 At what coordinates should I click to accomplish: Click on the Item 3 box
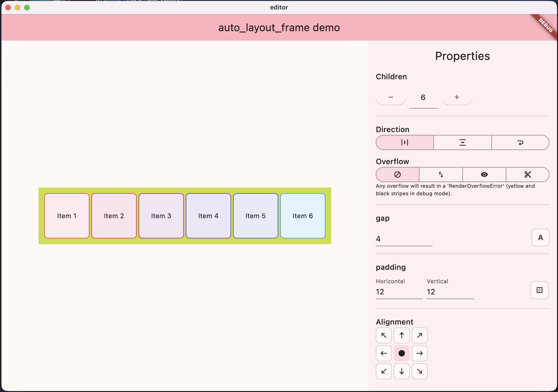point(161,216)
